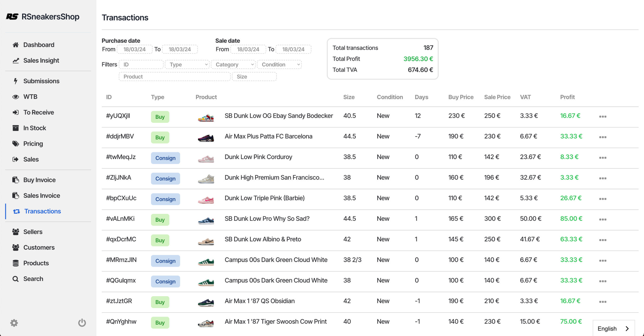
Task: Click the WTB eye icon
Action: [x=16, y=97]
